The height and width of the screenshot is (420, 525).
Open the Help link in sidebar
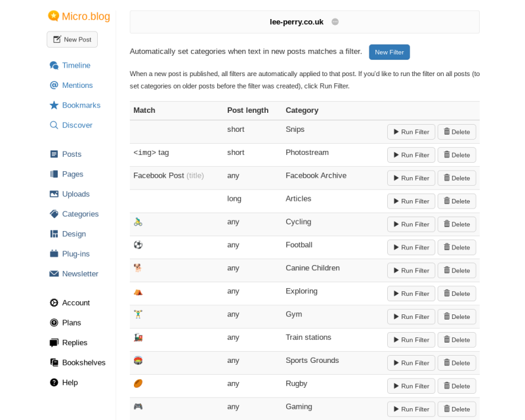[70, 383]
